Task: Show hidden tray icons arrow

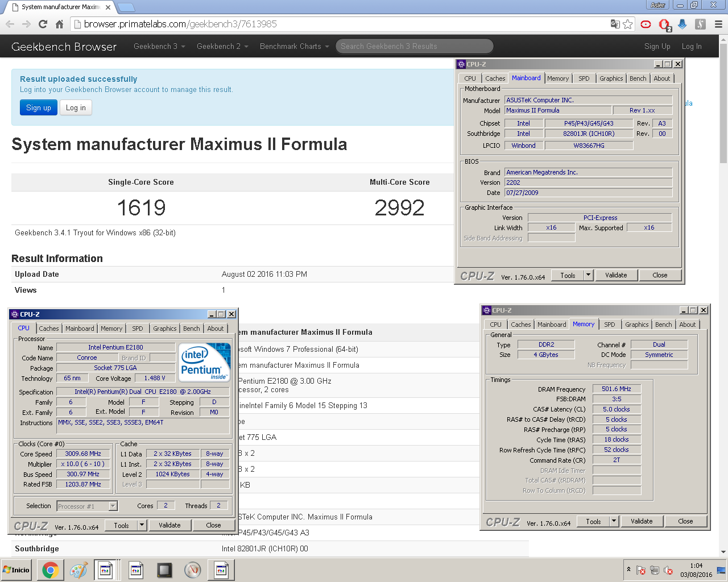Action: tap(628, 569)
